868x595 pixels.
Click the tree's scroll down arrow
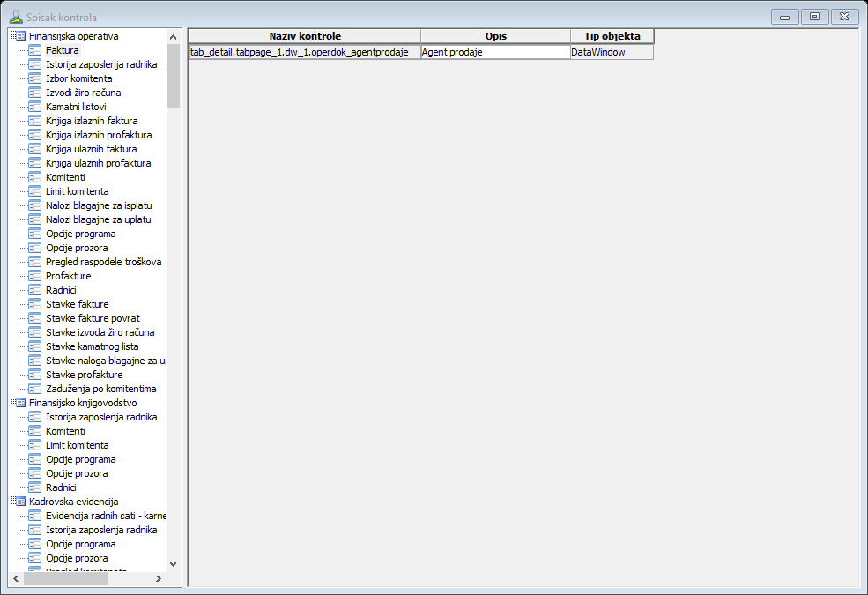(174, 564)
